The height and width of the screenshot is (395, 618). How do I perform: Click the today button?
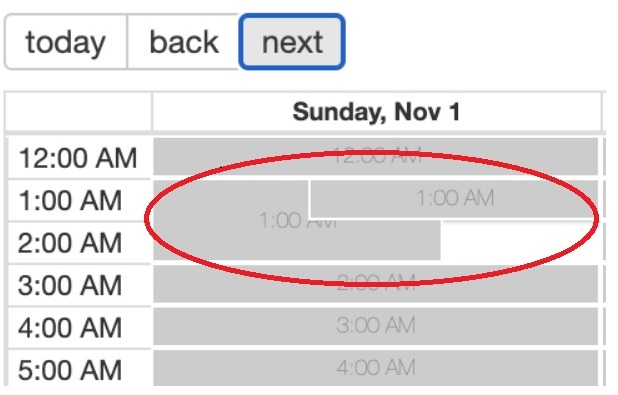pos(65,42)
